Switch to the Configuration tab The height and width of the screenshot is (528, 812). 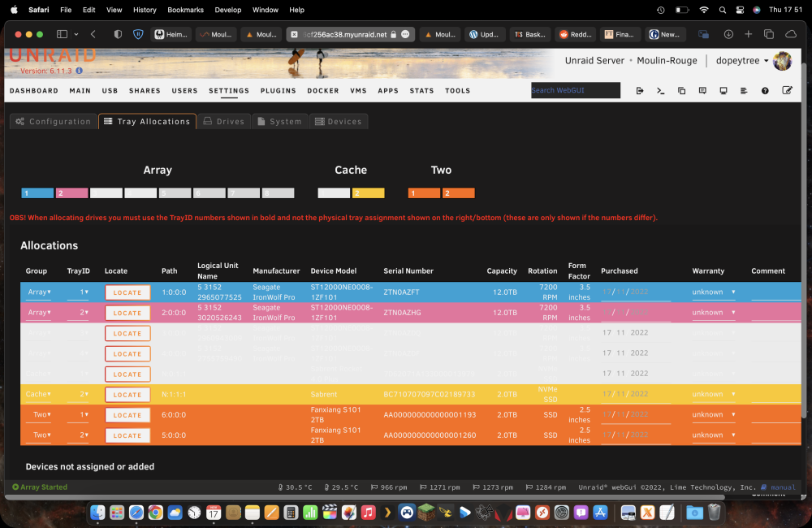pyautogui.click(x=54, y=121)
